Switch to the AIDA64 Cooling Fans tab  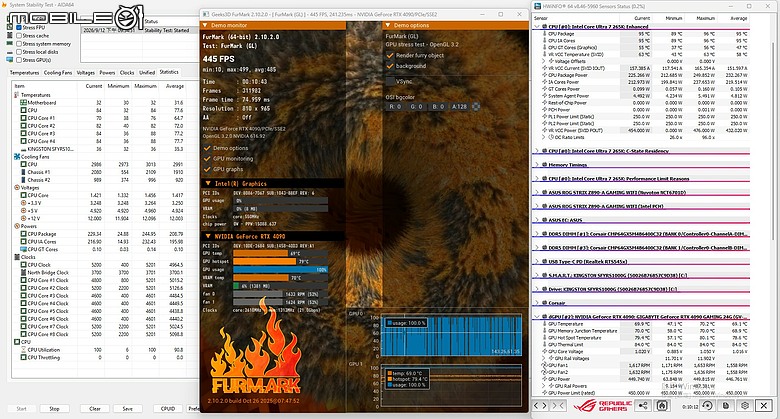[58, 73]
